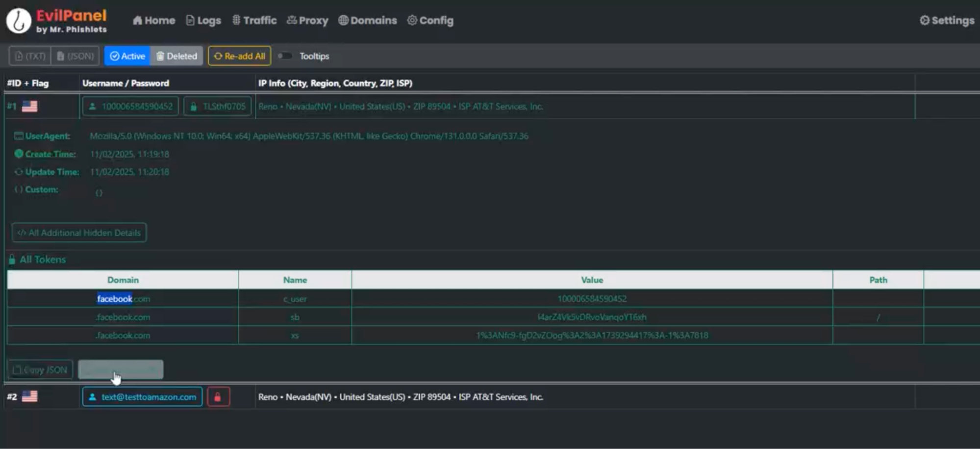Click the Path header in tokens table

tap(878, 280)
